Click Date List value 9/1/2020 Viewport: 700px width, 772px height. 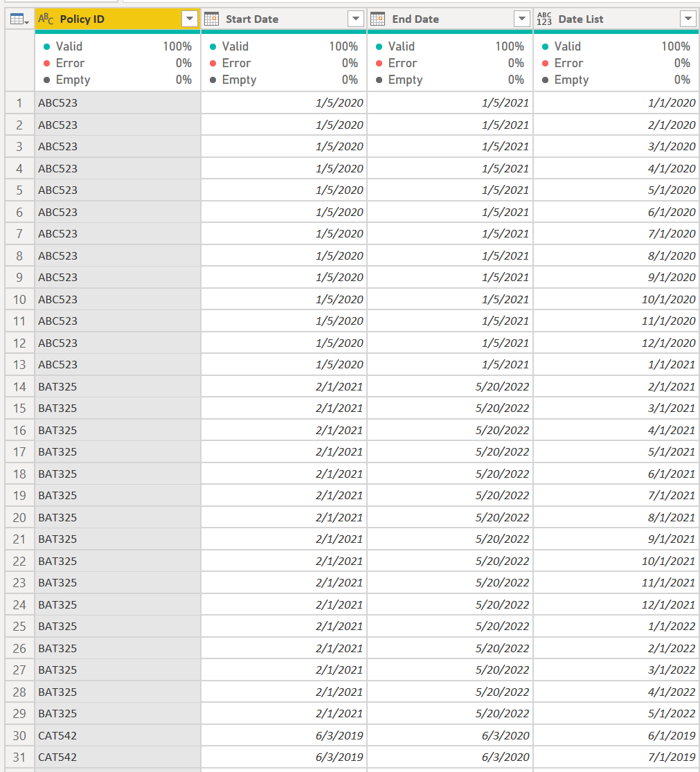tap(616, 278)
